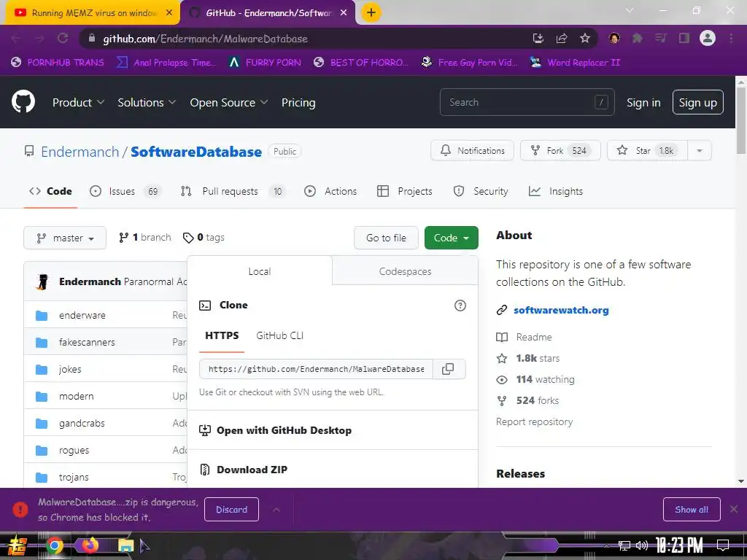
Task: Select the HTTPS clone tab
Action: coord(222,335)
